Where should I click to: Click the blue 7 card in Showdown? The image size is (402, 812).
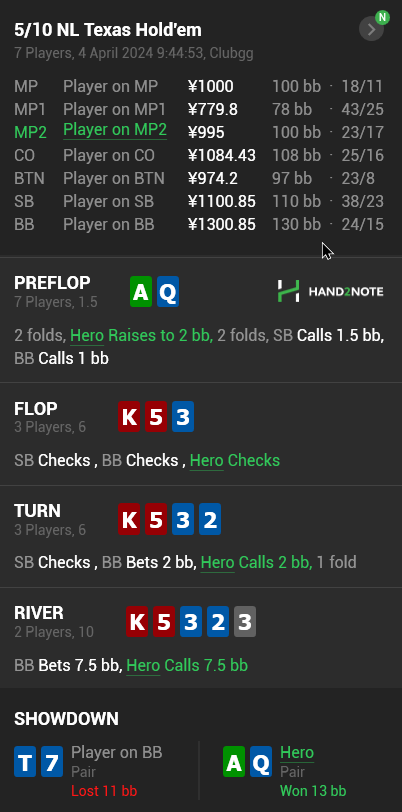coord(52,762)
